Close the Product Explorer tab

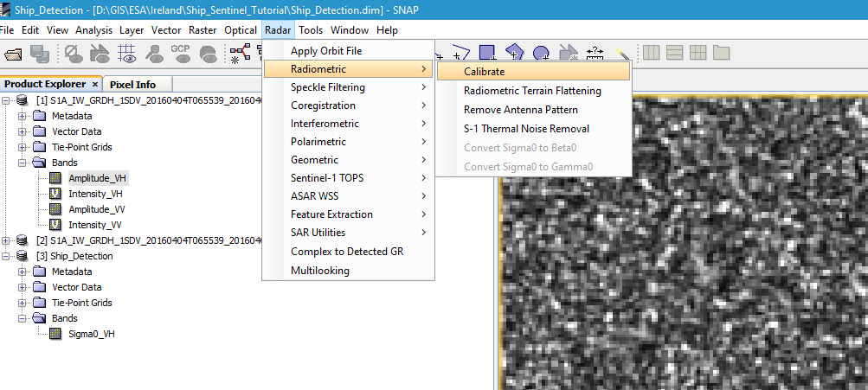pos(94,84)
